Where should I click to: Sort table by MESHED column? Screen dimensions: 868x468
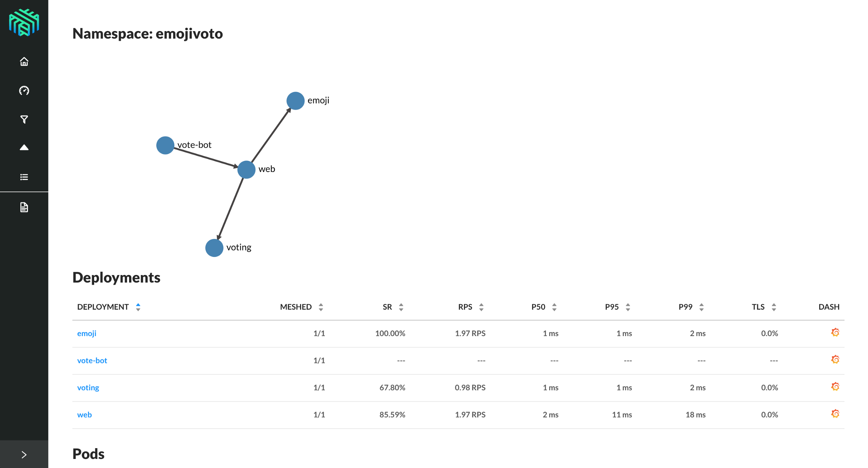(x=296, y=307)
